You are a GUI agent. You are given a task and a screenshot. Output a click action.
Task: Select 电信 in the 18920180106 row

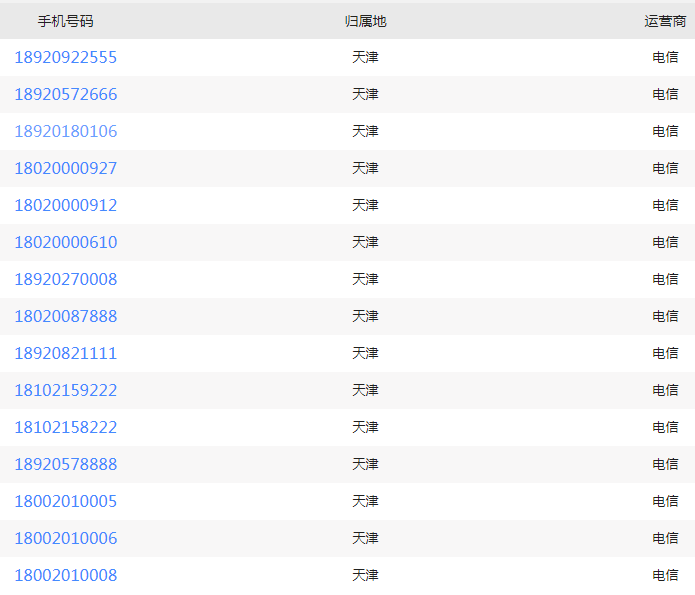pyautogui.click(x=665, y=131)
